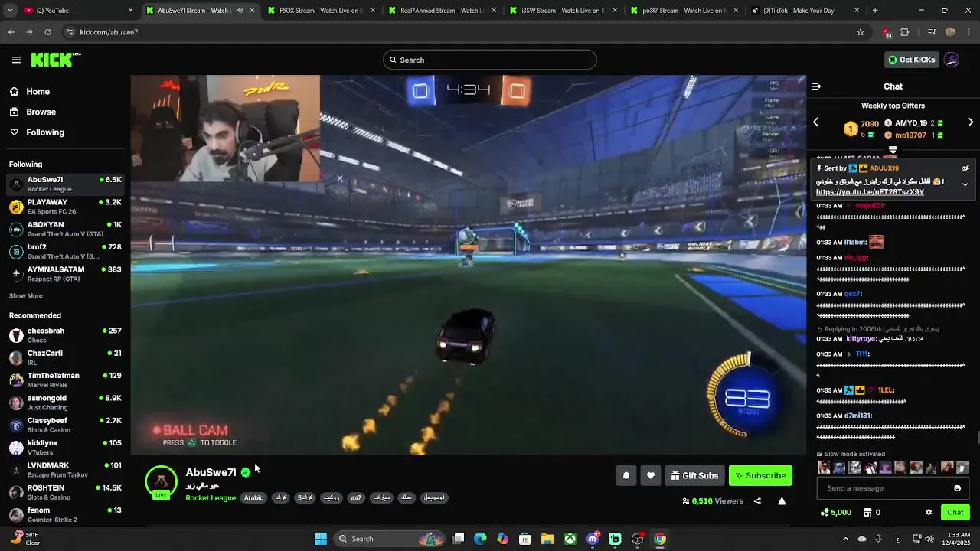Bookmark this page with star icon

coord(861,32)
